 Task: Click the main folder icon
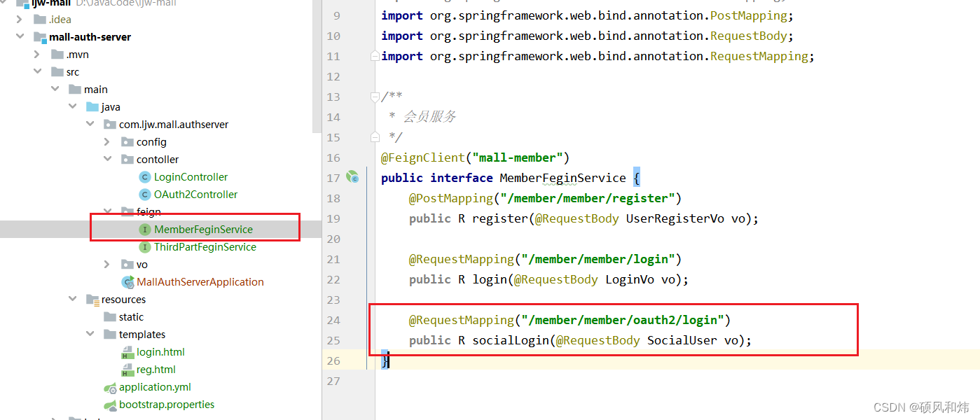pos(75,90)
